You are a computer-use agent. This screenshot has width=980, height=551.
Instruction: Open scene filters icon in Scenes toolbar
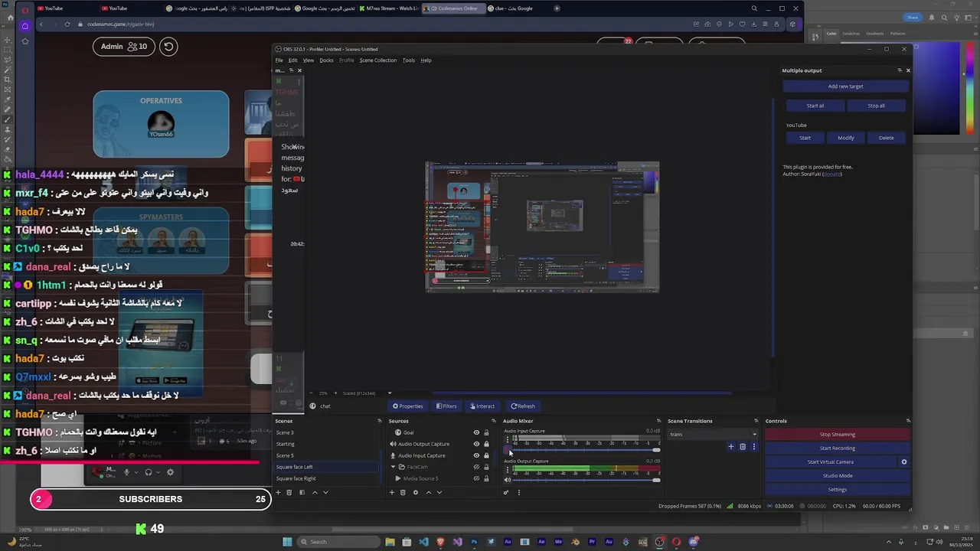302,493
